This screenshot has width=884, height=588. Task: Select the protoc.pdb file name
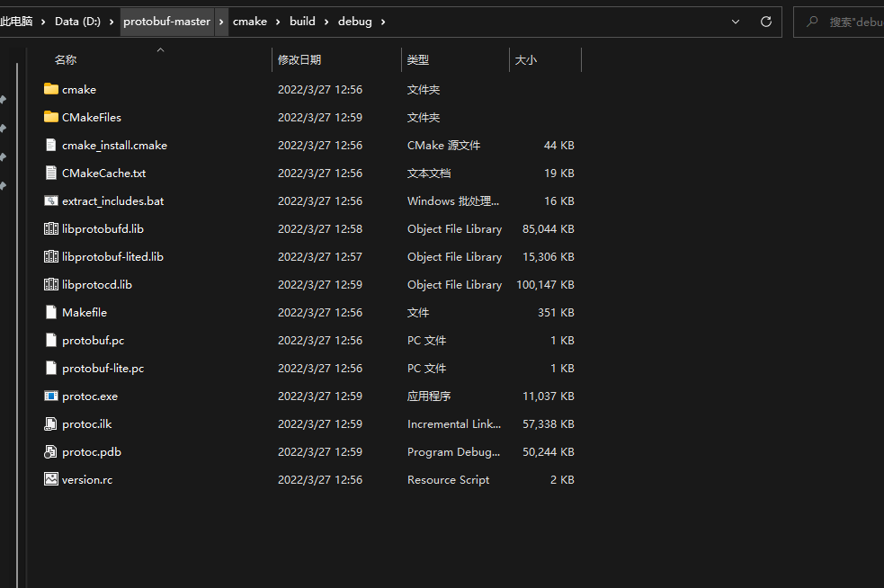[92, 452]
